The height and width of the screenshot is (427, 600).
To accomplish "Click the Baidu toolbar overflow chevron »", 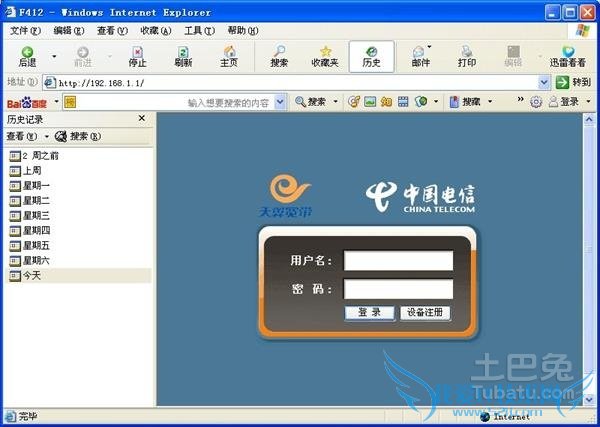I will 520,99.
